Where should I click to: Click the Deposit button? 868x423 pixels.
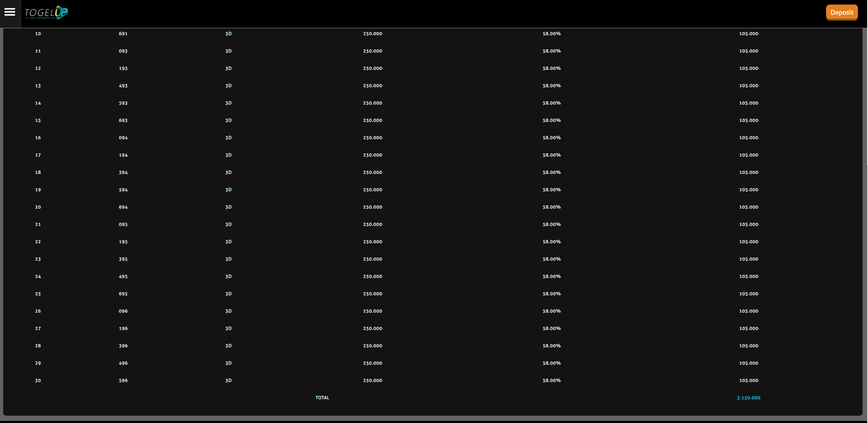tap(842, 12)
